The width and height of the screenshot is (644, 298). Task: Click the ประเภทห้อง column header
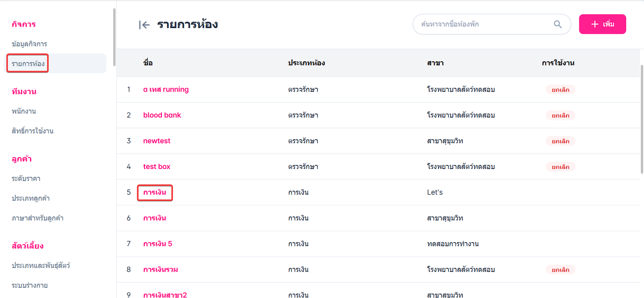pyautogui.click(x=306, y=63)
